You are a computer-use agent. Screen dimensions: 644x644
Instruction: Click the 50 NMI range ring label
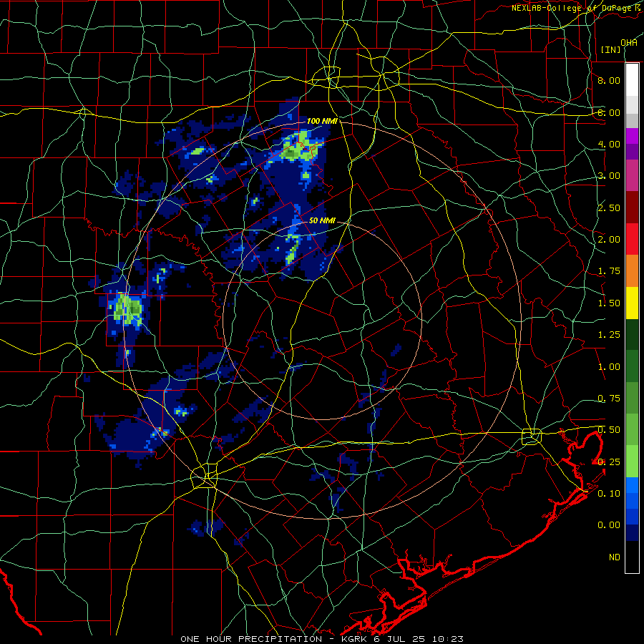[322, 220]
